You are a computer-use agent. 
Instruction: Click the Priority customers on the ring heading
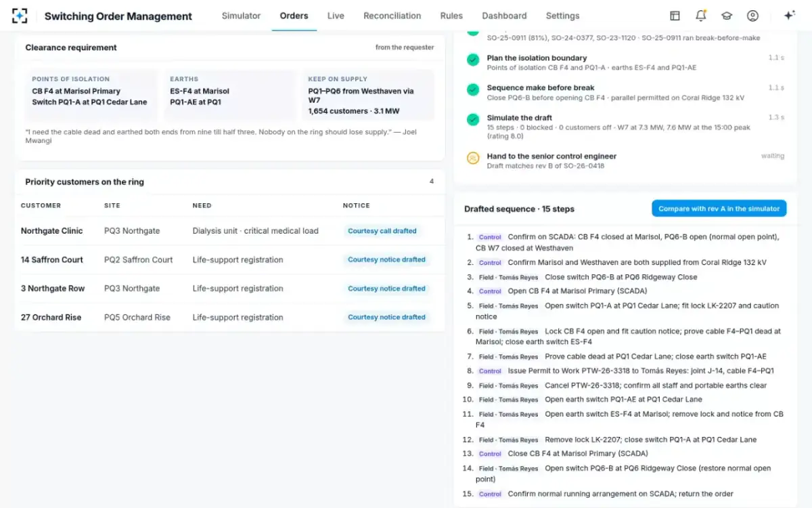click(x=85, y=182)
